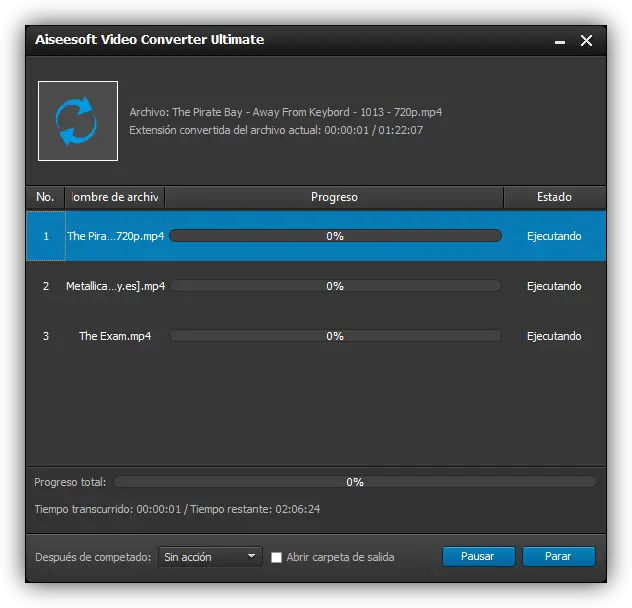The width and height of the screenshot is (632, 608).
Task: Open the 'Sin acción' dropdown
Action: click(210, 557)
